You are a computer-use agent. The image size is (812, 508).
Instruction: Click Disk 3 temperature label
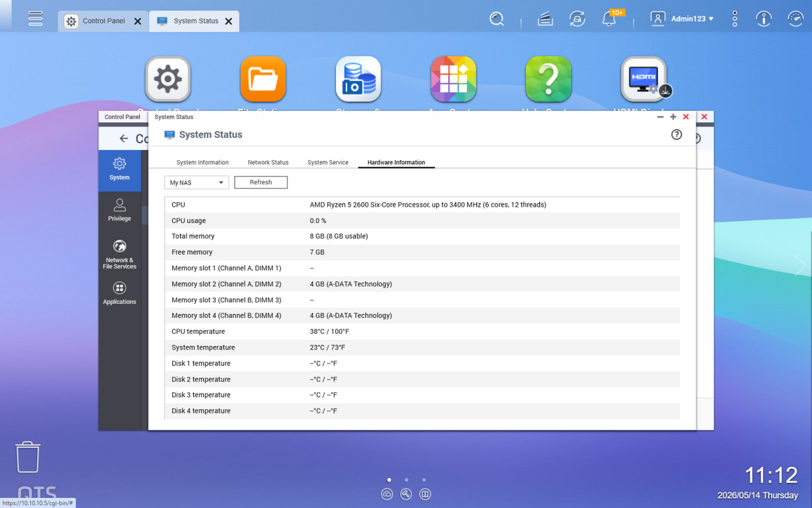click(x=201, y=395)
